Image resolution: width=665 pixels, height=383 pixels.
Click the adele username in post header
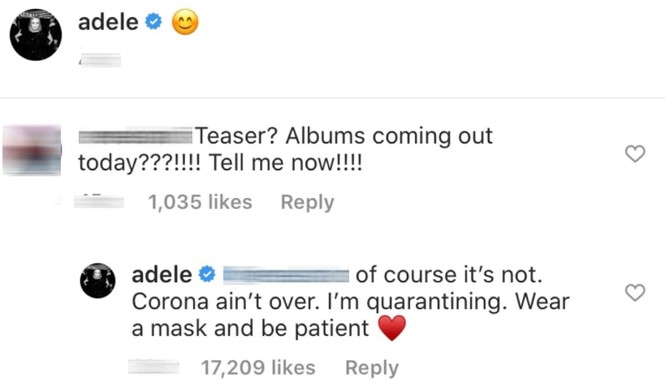[x=108, y=22]
